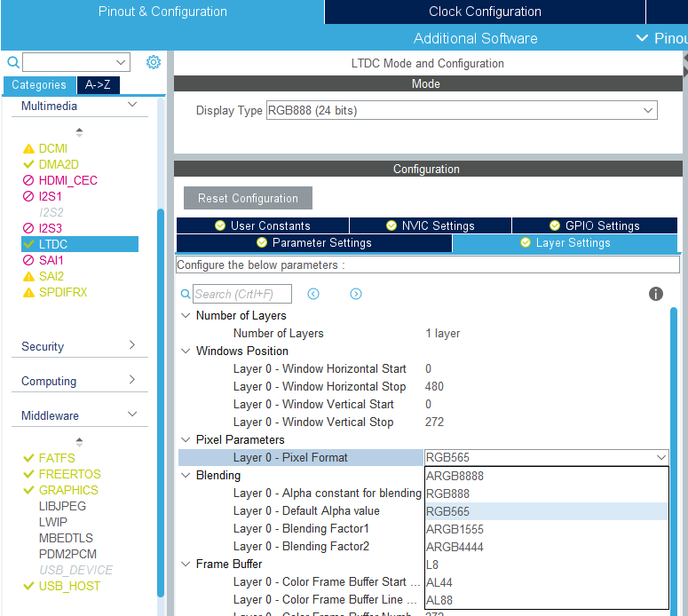688x616 pixels.
Task: Click the parameter search magnifier icon
Action: [186, 294]
